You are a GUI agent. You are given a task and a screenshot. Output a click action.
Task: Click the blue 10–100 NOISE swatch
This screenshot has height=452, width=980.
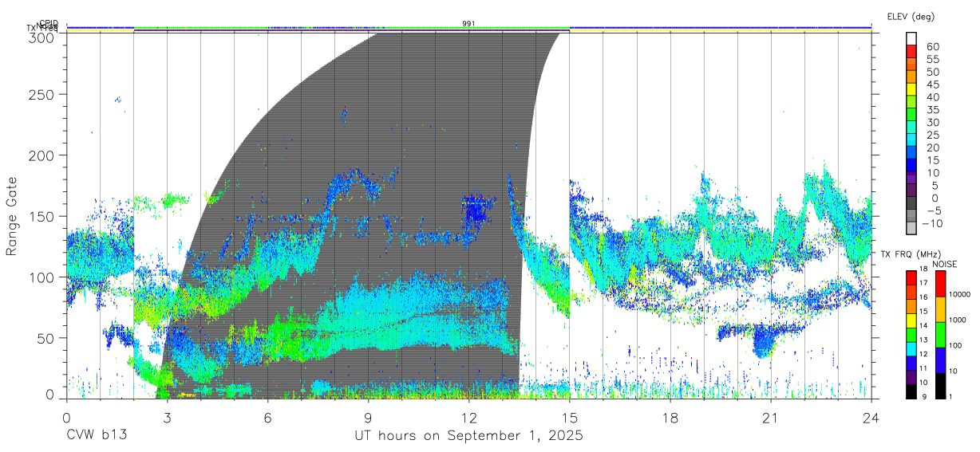[x=940, y=360]
